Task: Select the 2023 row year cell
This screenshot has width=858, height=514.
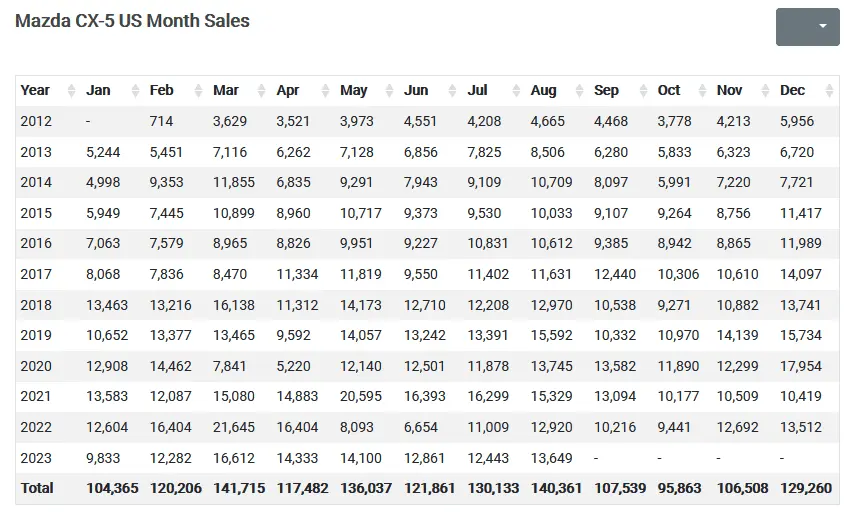Action: 36,457
